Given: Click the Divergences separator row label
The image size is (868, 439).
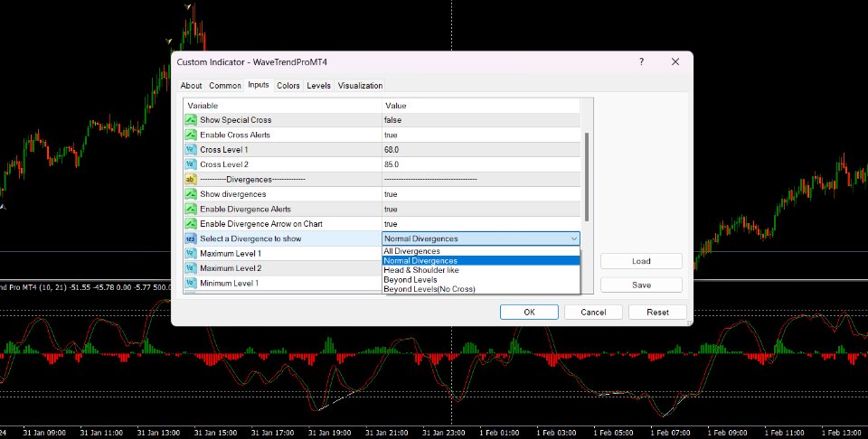Looking at the screenshot, I should [x=252, y=180].
